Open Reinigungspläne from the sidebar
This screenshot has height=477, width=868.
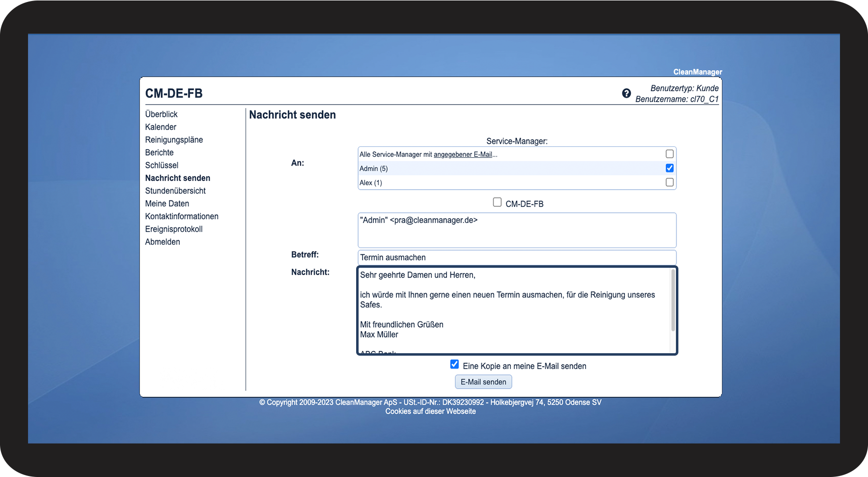coord(174,140)
